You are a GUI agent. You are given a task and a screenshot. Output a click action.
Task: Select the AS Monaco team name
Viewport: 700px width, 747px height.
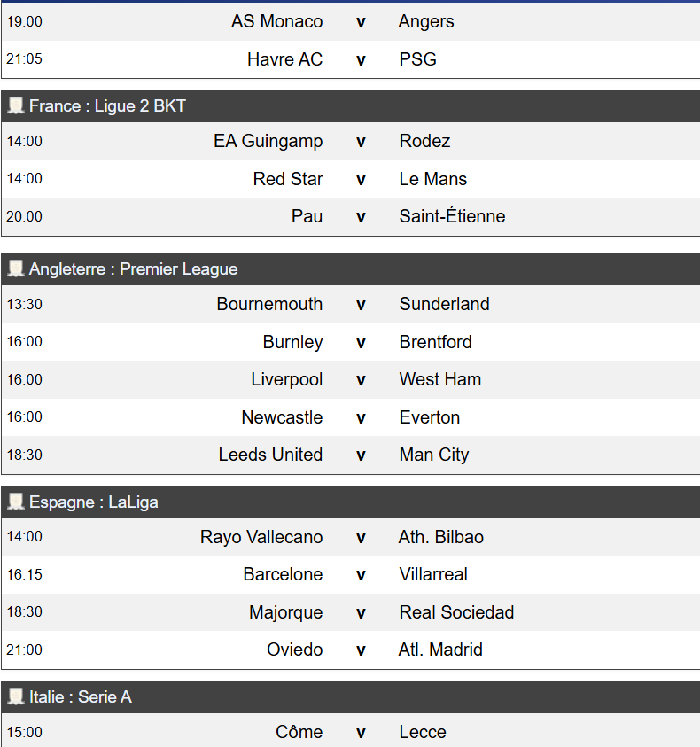click(x=276, y=22)
